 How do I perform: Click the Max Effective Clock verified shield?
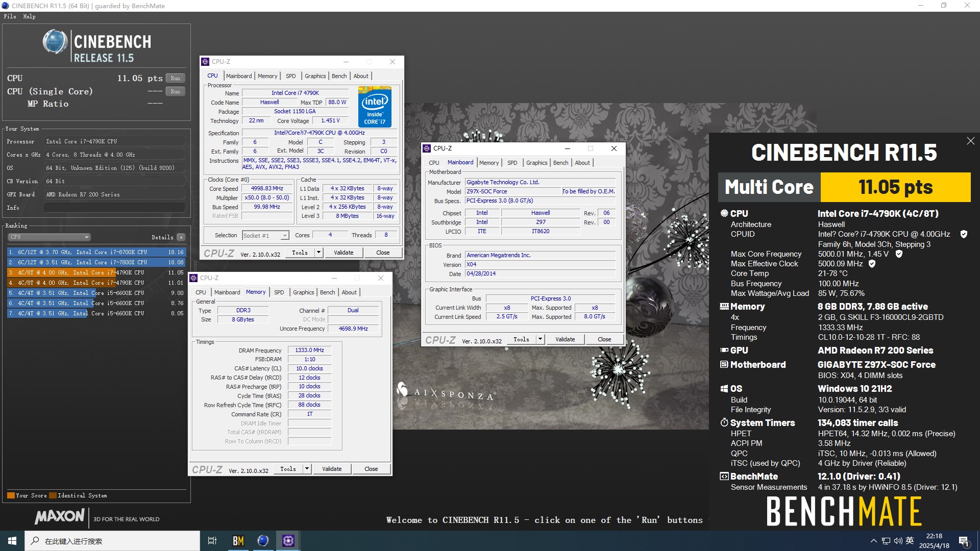click(872, 264)
